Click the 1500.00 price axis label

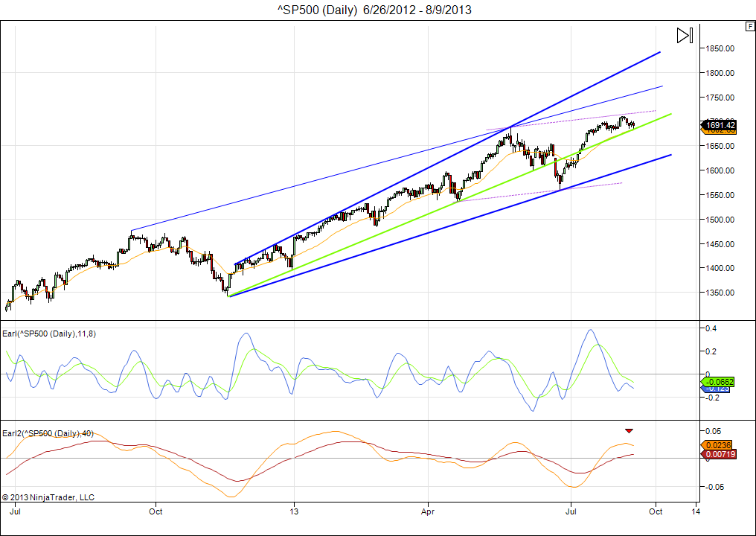[720, 220]
